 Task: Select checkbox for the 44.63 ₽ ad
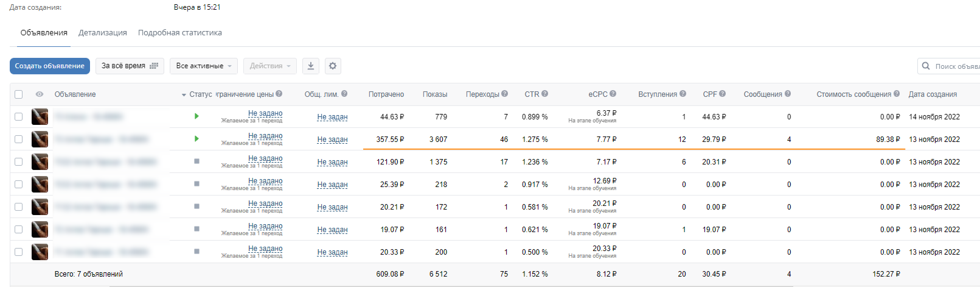point(18,116)
